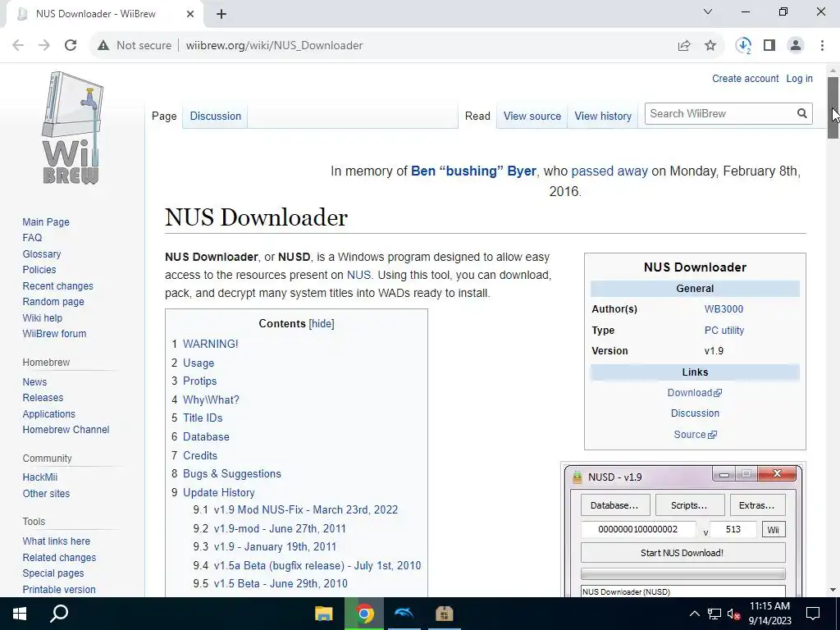Open the PC utility type link
This screenshot has height=630, width=840.
[724, 331]
